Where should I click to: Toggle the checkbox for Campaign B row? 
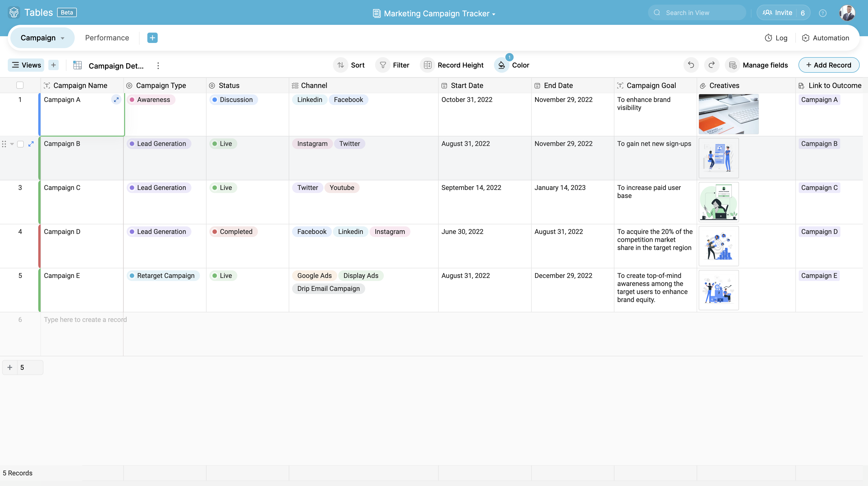20,144
